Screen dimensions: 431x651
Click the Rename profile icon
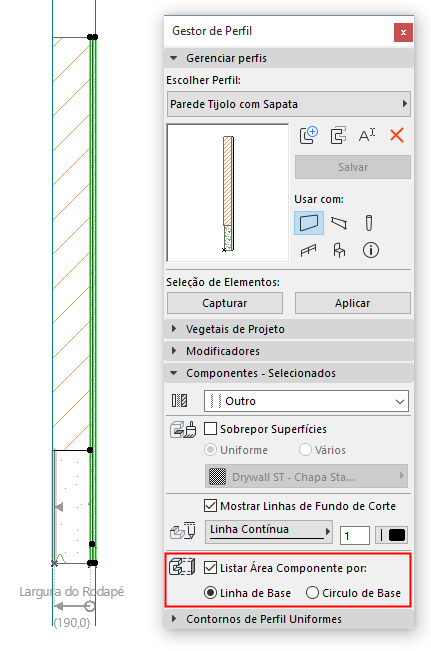tap(367, 135)
